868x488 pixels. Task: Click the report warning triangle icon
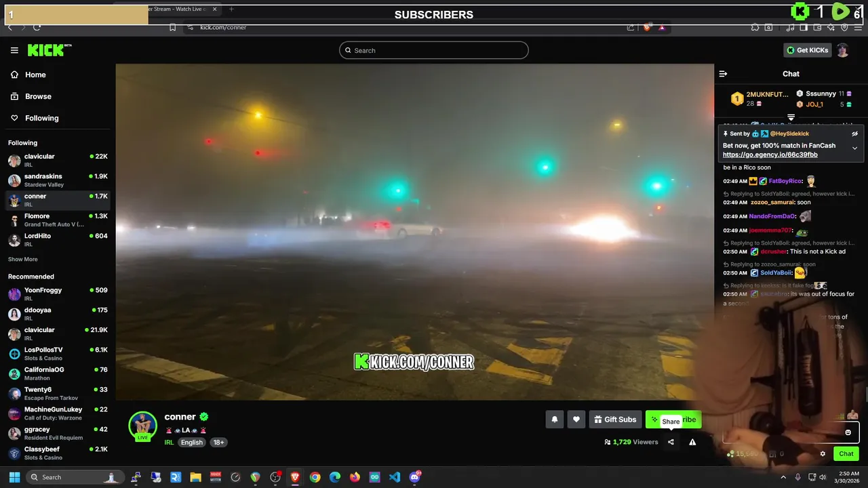692,442
